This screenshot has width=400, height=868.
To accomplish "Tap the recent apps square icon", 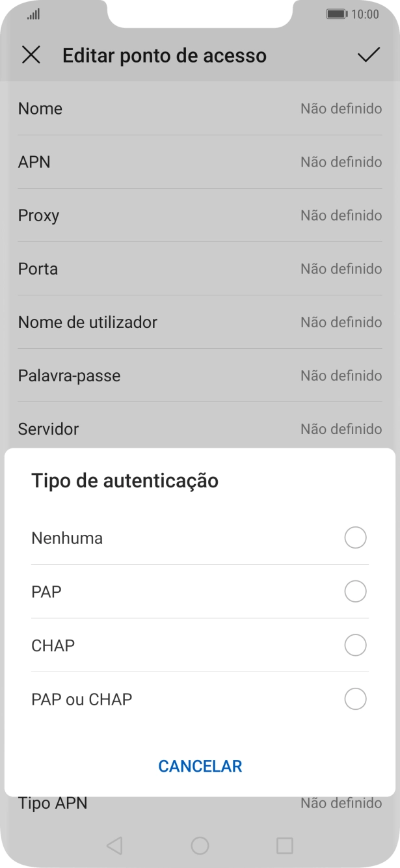I will (x=284, y=845).
